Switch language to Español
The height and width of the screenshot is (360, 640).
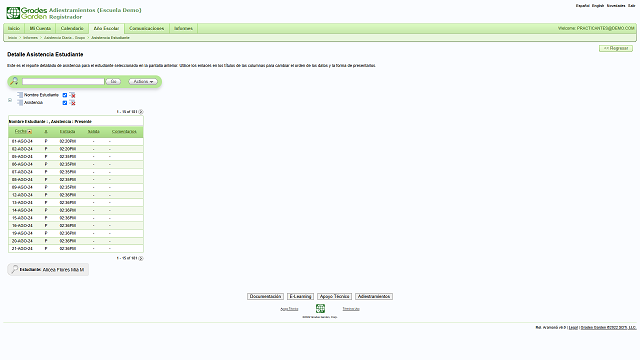click(582, 6)
